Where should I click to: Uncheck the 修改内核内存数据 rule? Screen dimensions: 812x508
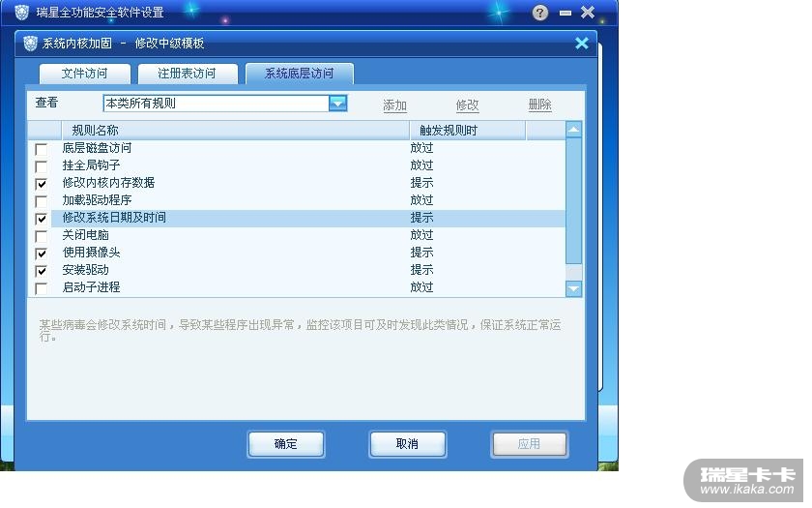tap(41, 184)
